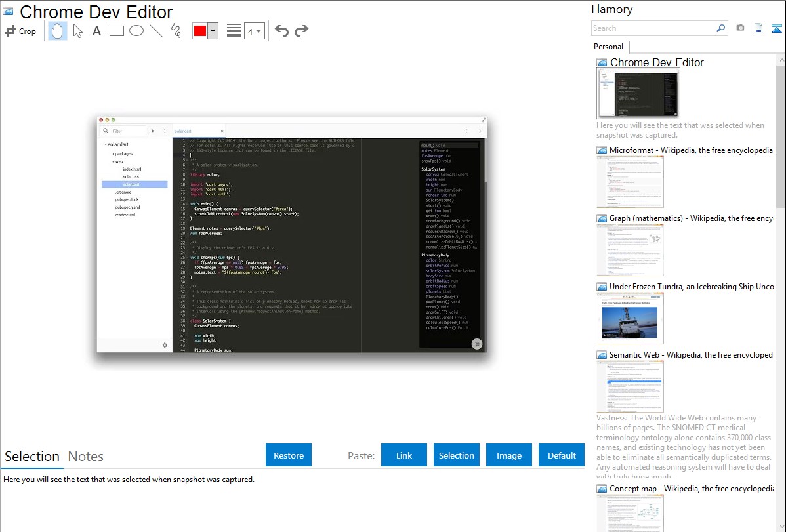Click the red color swatch
The width and height of the screenshot is (786, 532).
coord(200,31)
